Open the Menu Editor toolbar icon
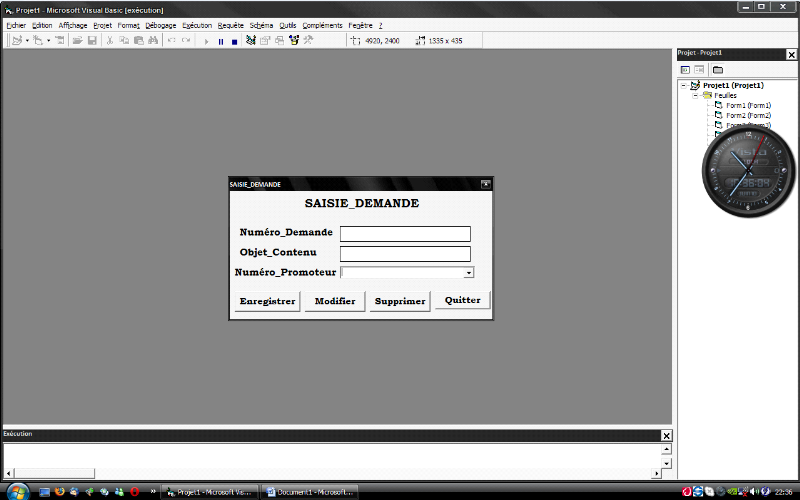The image size is (800, 500). pos(60,40)
